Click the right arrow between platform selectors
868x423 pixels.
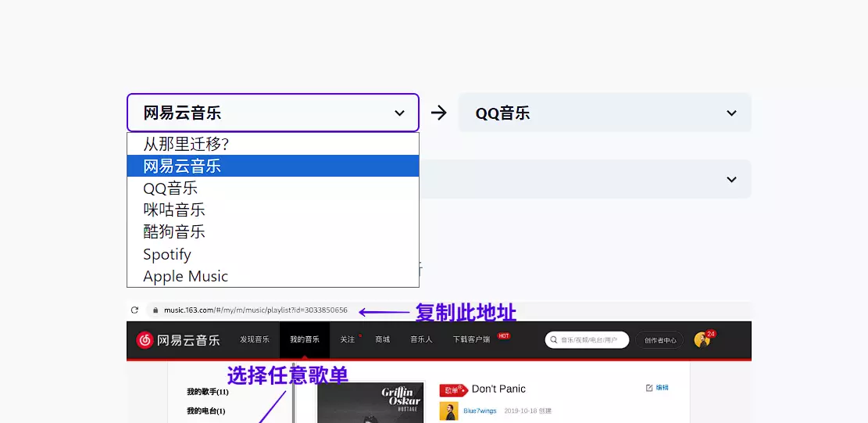tap(439, 113)
